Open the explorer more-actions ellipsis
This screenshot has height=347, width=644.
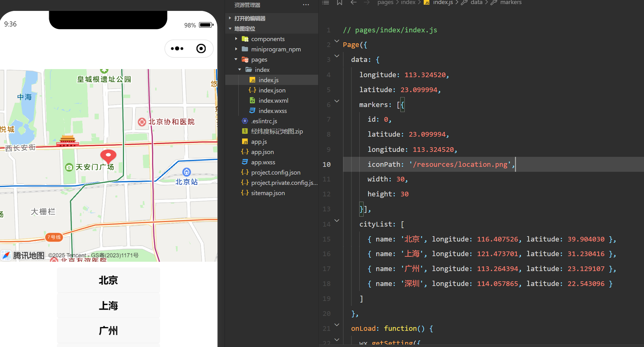point(306,5)
